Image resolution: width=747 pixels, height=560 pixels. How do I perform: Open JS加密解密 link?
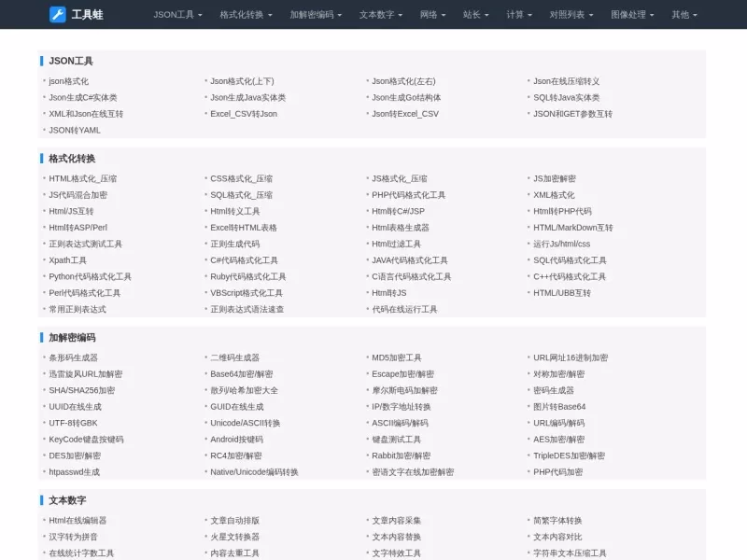(555, 178)
